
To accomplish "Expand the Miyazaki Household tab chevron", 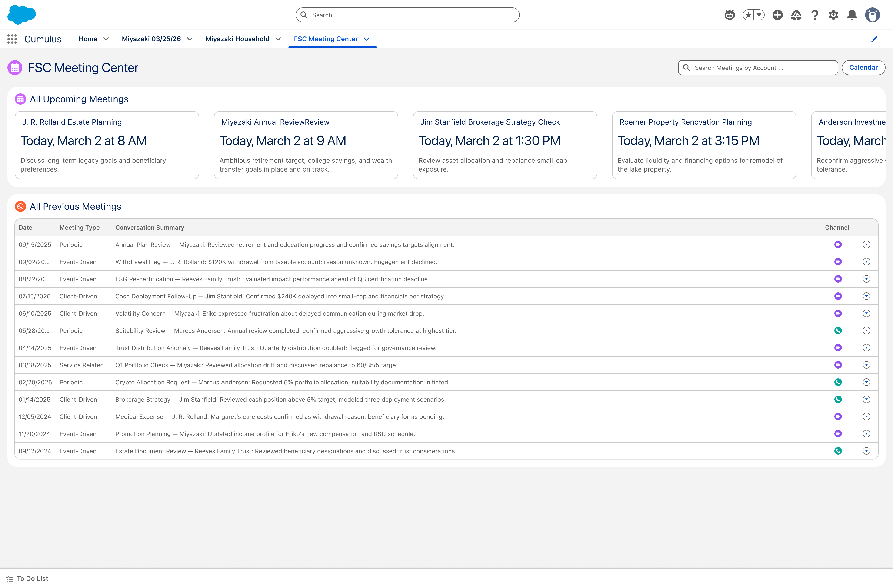I will tap(278, 39).
